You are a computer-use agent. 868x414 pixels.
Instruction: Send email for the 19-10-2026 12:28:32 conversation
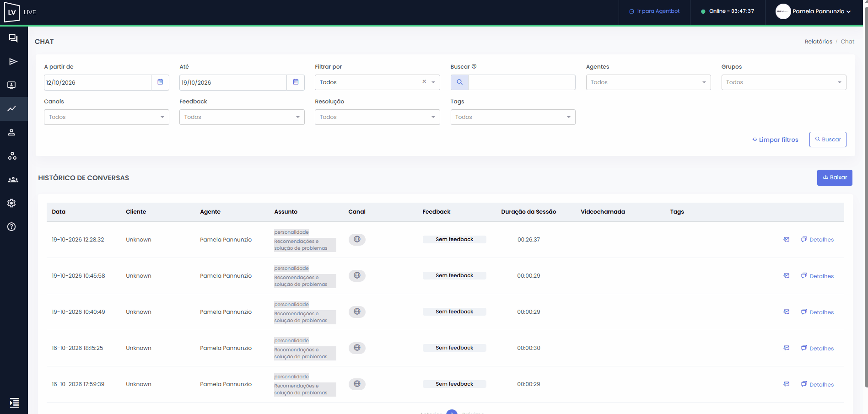click(x=787, y=239)
